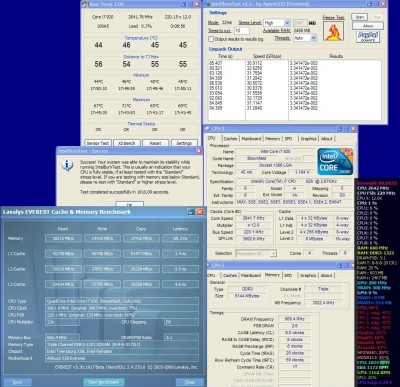Viewport: 400px width, 387px height.
Task: Click Close button in Everest benchmark
Action: click(x=190, y=382)
